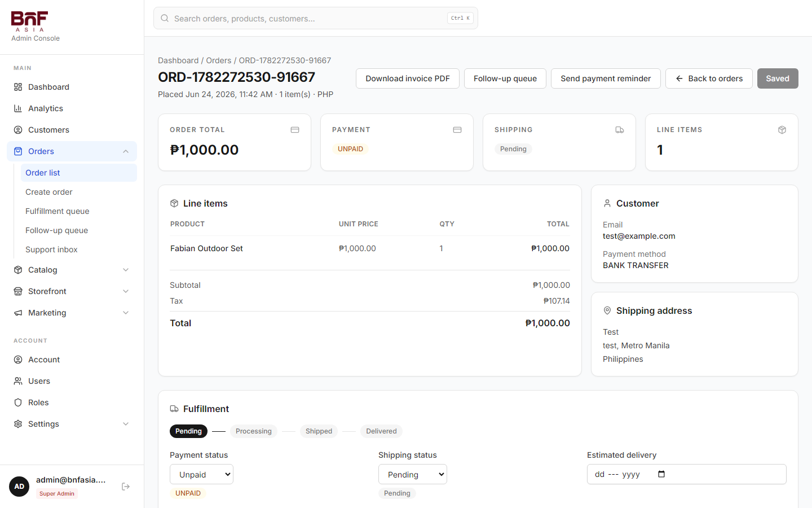Click the Estimated delivery date field

[x=687, y=474]
